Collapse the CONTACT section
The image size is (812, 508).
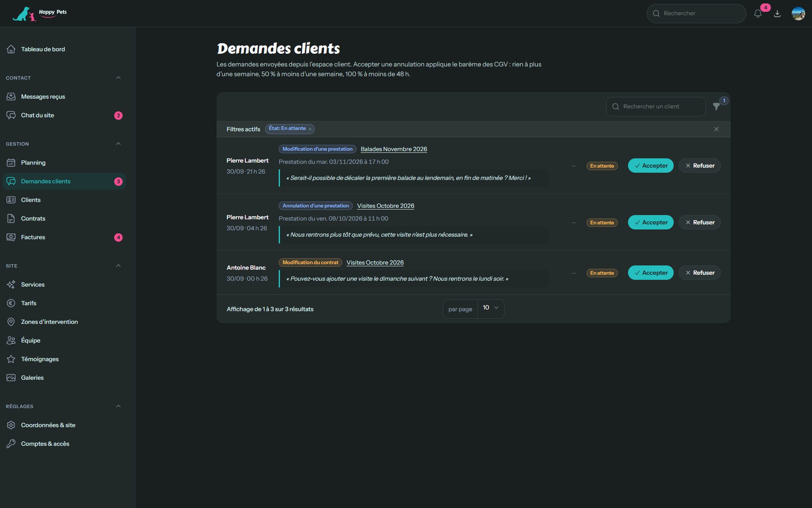118,78
